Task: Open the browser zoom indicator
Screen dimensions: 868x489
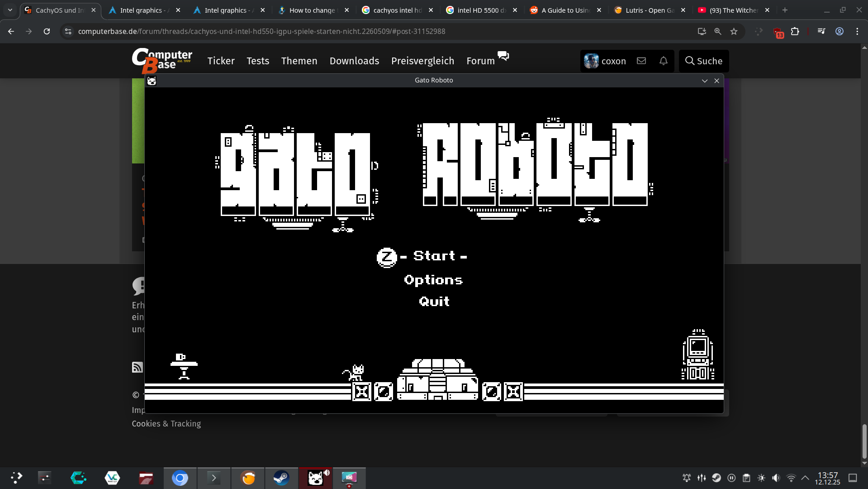Action: coord(718,31)
